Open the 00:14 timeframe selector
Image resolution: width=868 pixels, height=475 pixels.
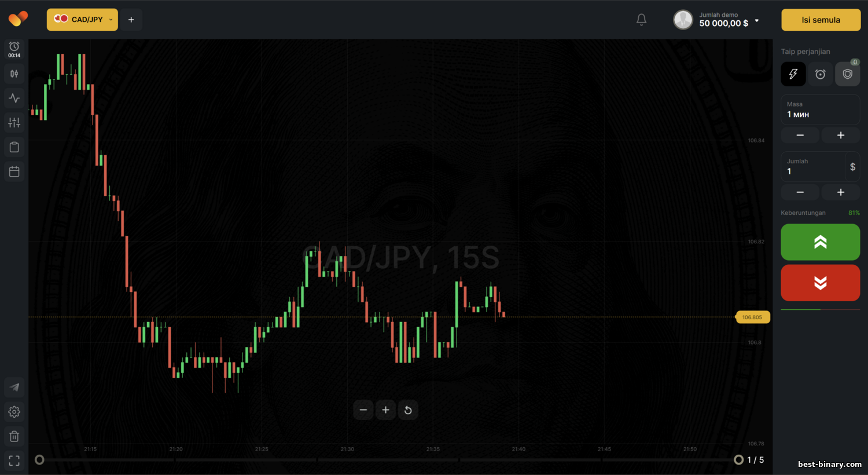(x=14, y=49)
